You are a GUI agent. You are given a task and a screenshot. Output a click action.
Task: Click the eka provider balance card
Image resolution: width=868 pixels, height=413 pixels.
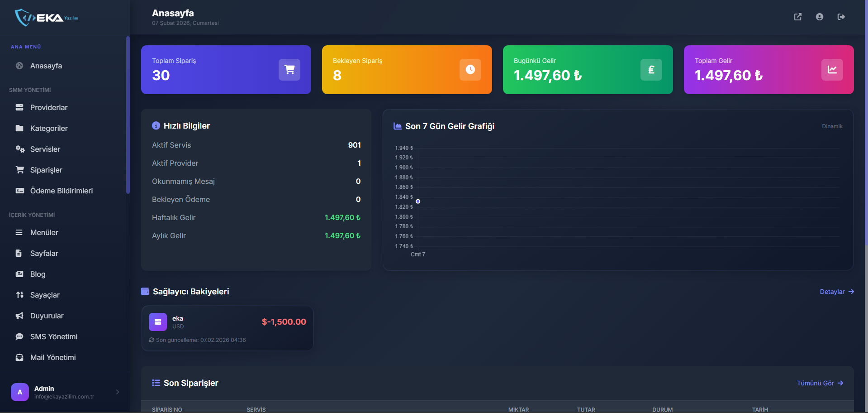point(227,328)
